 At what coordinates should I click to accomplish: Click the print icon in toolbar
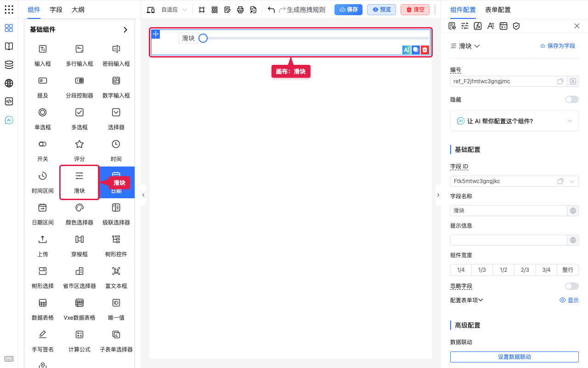(x=240, y=10)
